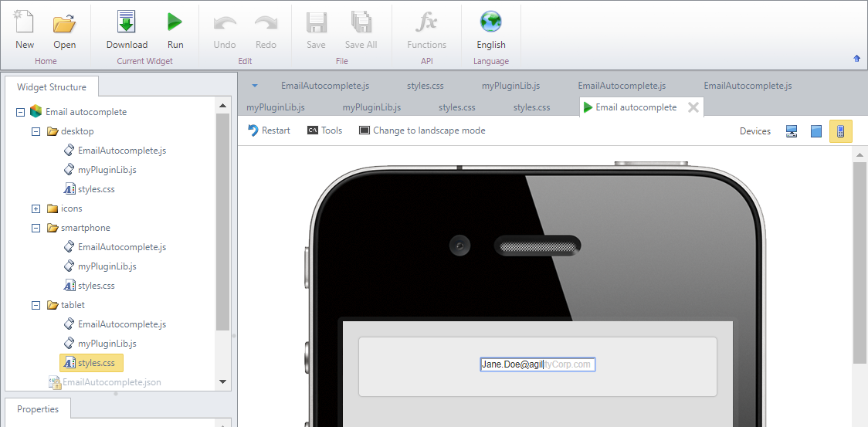Collapse the tablet folder
This screenshot has width=868, height=427.
click(x=36, y=305)
